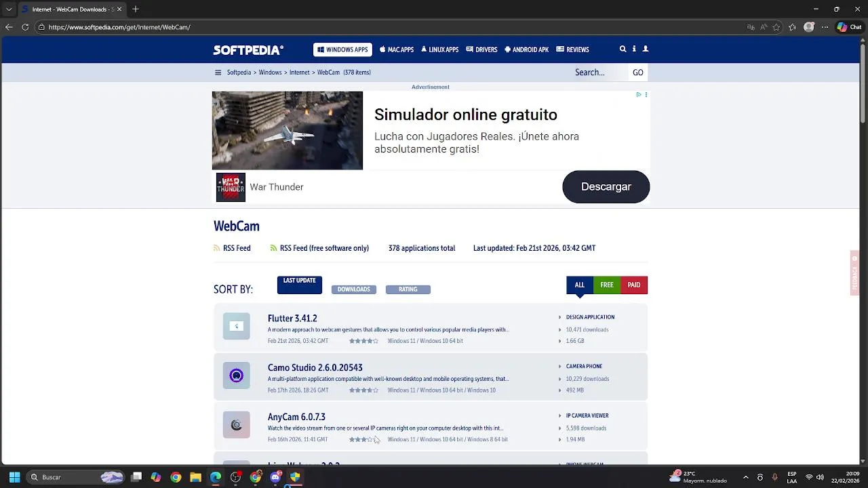Show ALL applications filter
Image resolution: width=868 pixels, height=488 pixels.
pyautogui.click(x=580, y=285)
